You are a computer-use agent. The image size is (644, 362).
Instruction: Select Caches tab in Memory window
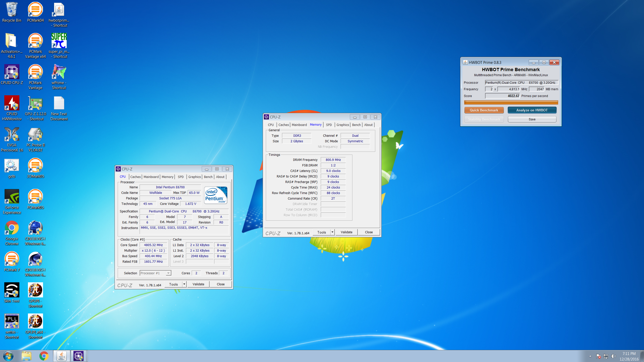[284, 125]
